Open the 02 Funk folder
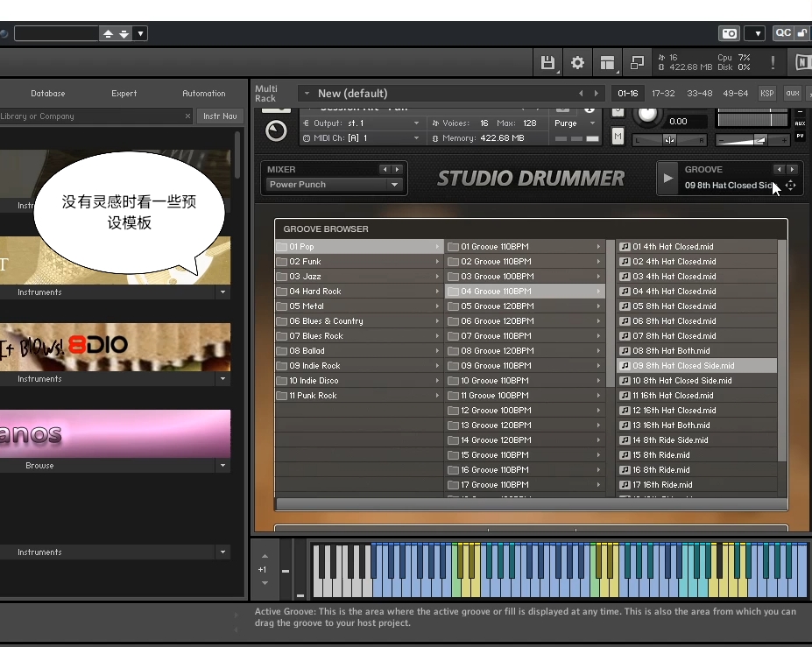Image resolution: width=812 pixels, height=647 pixels. tap(360, 262)
